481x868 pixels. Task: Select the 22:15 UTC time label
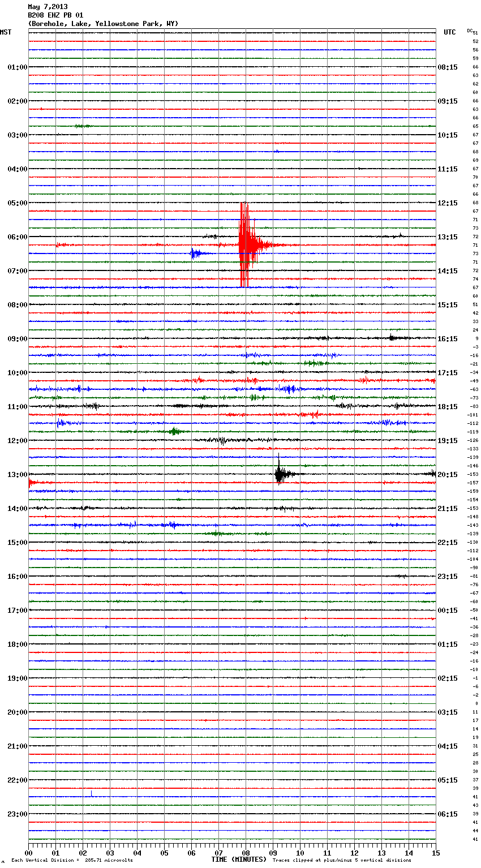[x=448, y=543]
